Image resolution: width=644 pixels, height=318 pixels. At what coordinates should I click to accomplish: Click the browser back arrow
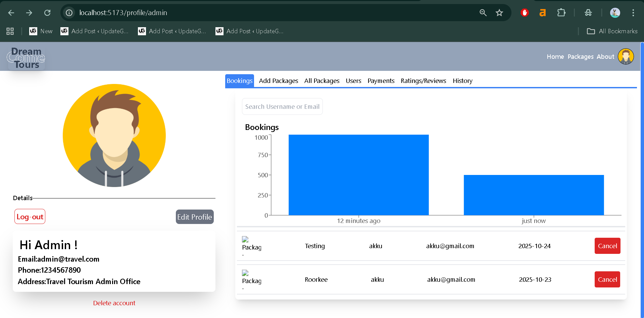pos(11,13)
